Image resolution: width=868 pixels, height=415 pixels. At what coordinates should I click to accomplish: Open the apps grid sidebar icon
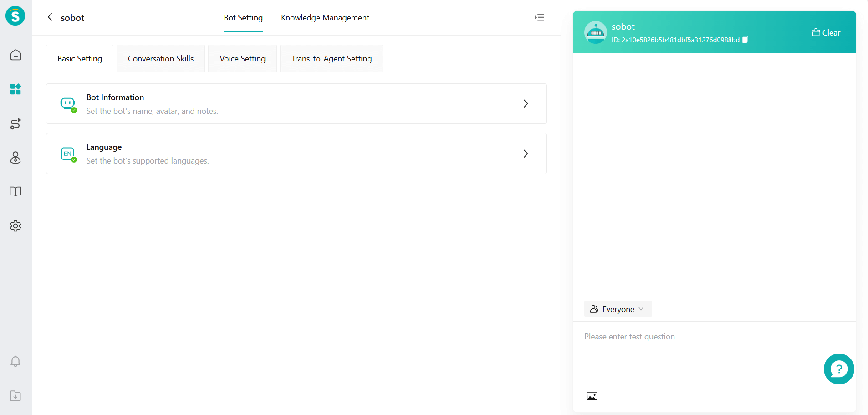15,89
